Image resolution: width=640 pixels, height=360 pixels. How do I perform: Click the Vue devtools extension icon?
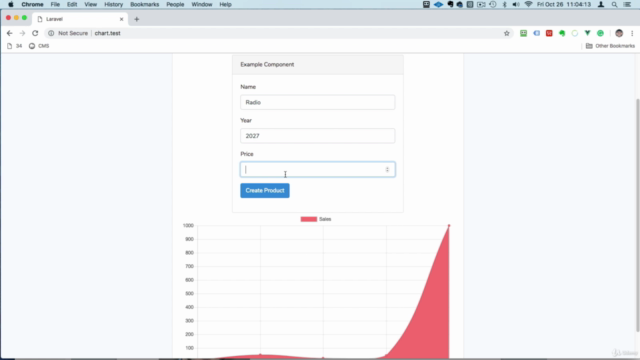pyautogui.click(x=587, y=33)
